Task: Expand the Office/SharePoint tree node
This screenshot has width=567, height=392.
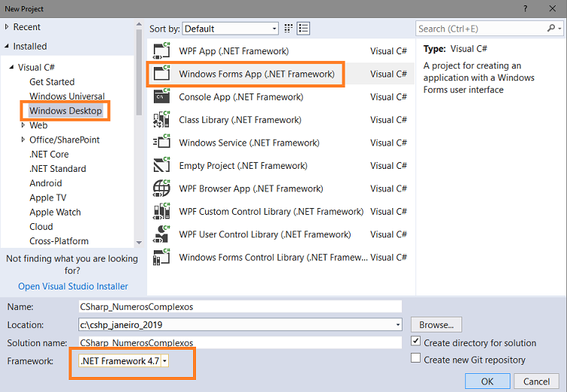Action: (x=23, y=139)
